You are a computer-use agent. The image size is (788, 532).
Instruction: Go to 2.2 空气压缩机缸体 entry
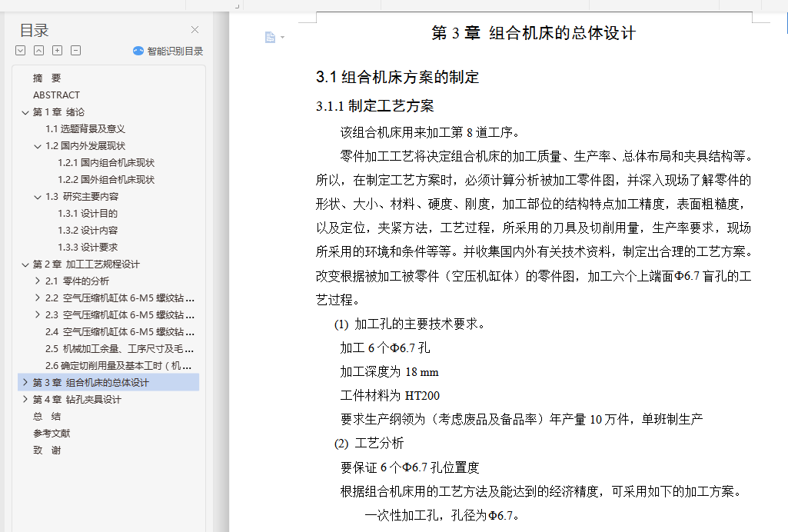[120, 298]
